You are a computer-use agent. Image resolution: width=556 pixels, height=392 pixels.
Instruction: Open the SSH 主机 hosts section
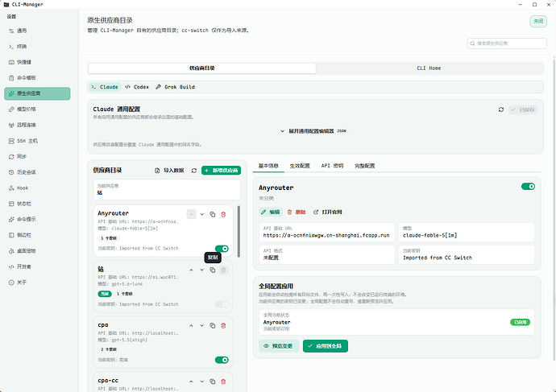pyautogui.click(x=37, y=141)
